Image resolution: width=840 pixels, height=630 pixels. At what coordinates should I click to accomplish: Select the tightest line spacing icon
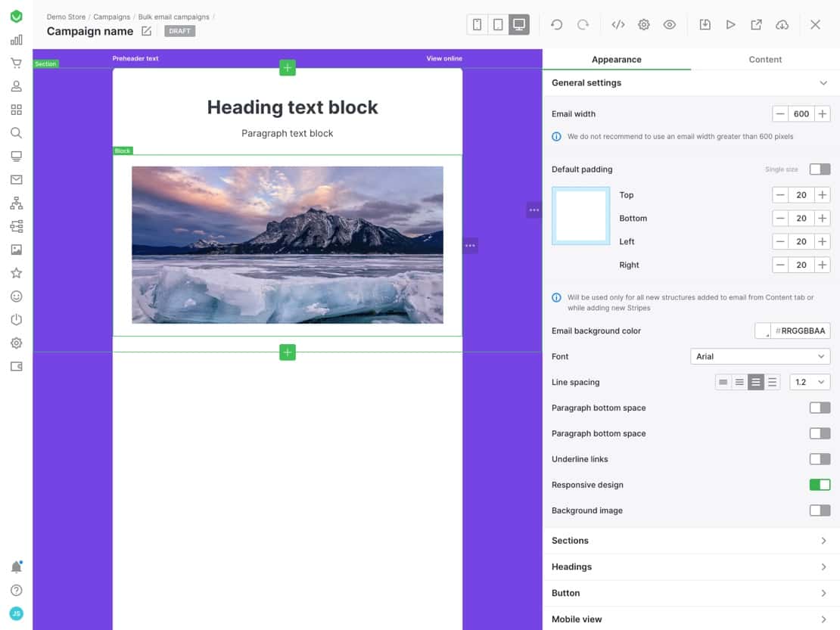(x=723, y=382)
